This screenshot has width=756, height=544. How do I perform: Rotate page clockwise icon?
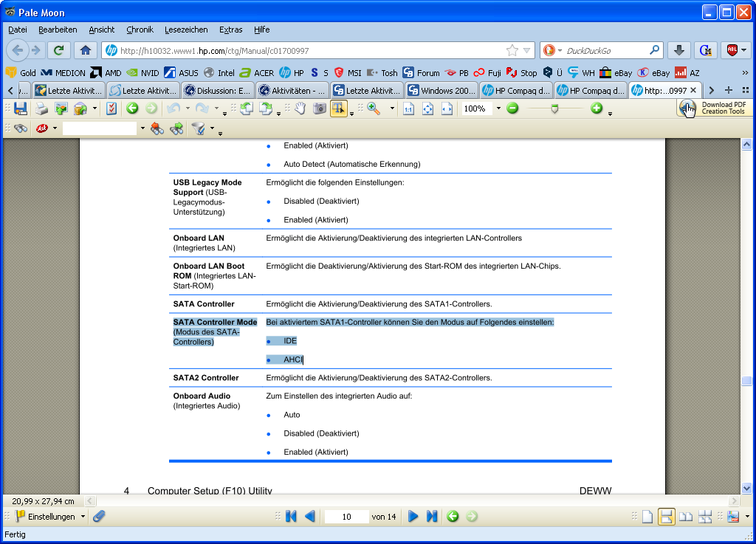[x=265, y=109]
